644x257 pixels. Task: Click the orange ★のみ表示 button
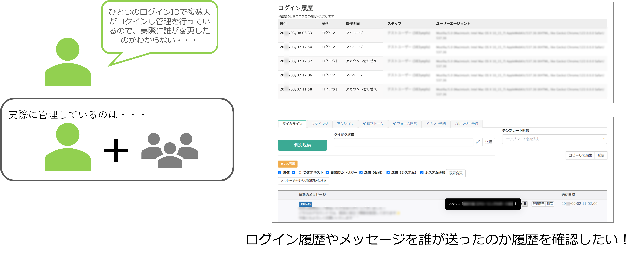click(287, 164)
